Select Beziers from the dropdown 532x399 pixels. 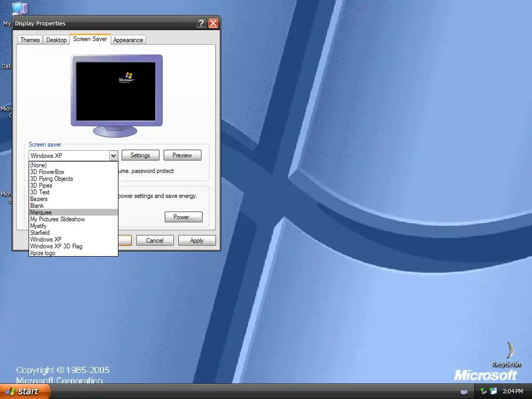pyautogui.click(x=73, y=199)
